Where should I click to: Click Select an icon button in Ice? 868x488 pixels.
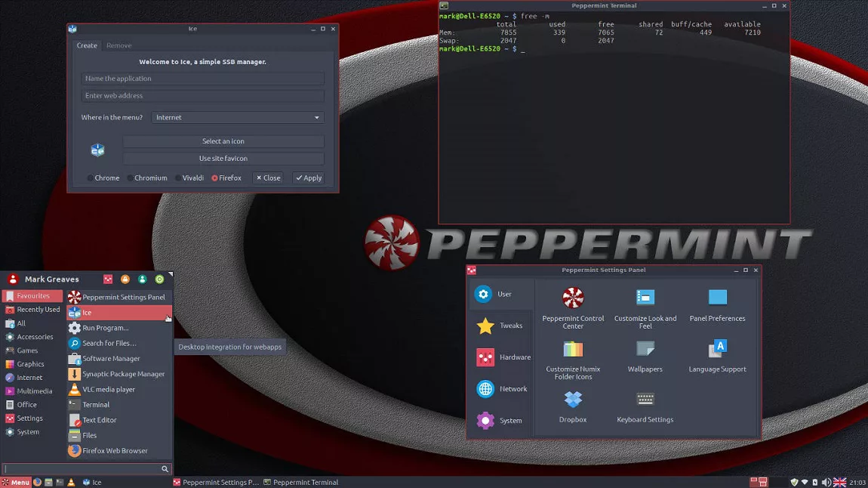click(223, 141)
